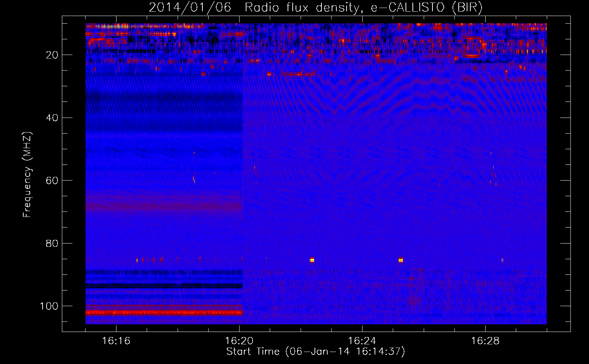Image resolution: width=589 pixels, height=364 pixels.
Task: Click the 60 MHz frequency tick label
Action: click(52, 181)
